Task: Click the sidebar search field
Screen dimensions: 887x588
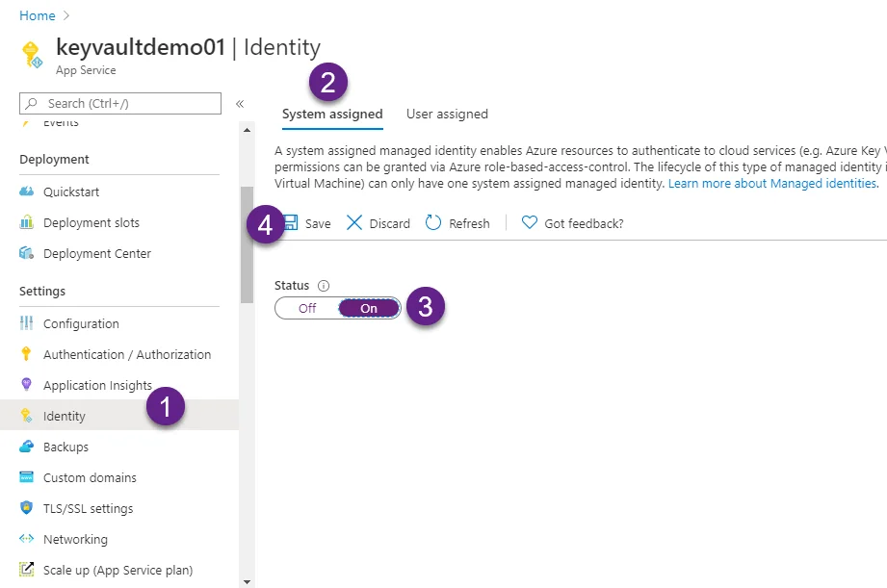Action: 120,104
